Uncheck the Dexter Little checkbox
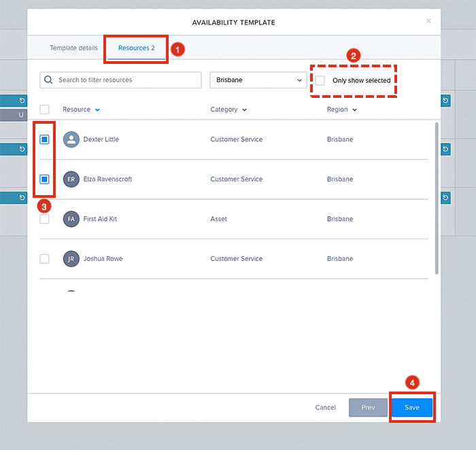The image size is (476, 450). click(x=44, y=139)
